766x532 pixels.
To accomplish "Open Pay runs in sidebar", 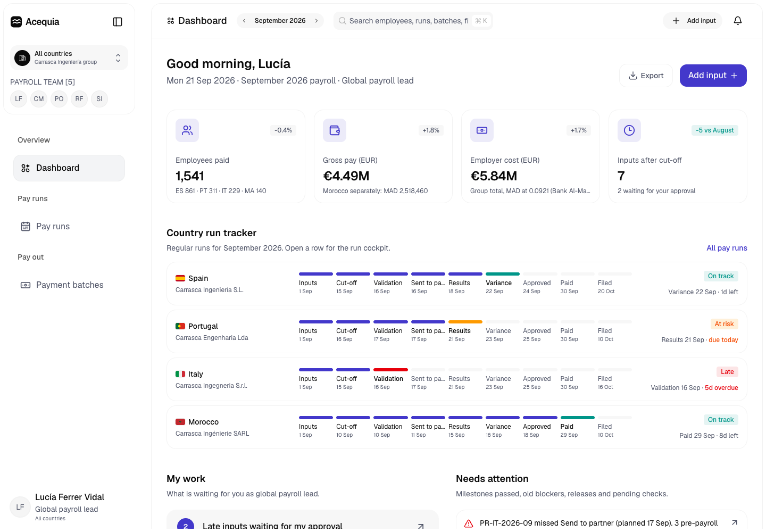I will coord(69,227).
